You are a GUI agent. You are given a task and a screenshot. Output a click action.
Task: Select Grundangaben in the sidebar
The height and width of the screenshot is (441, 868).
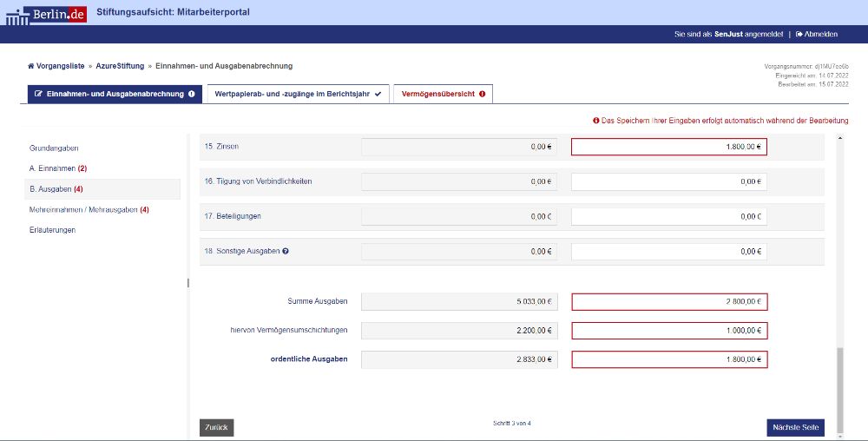54,148
